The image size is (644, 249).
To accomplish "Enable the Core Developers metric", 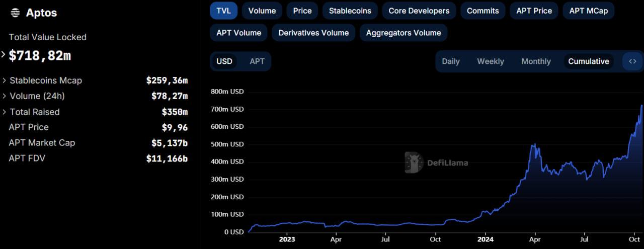I will pyautogui.click(x=419, y=11).
